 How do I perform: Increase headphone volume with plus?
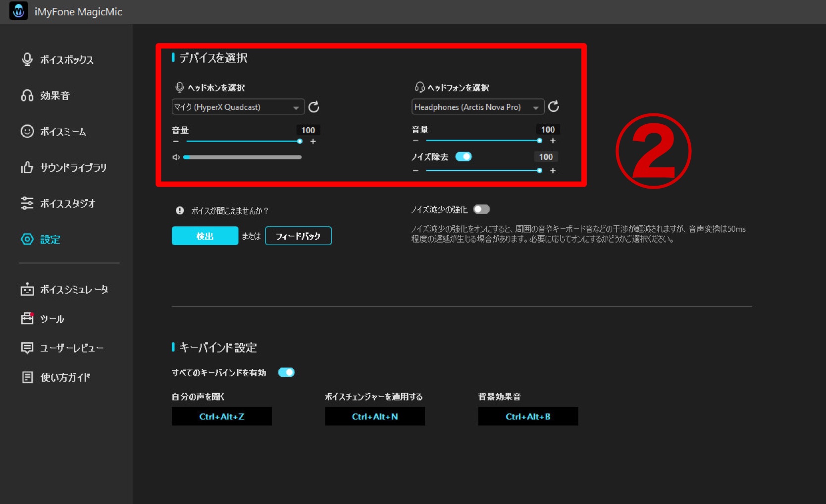553,141
